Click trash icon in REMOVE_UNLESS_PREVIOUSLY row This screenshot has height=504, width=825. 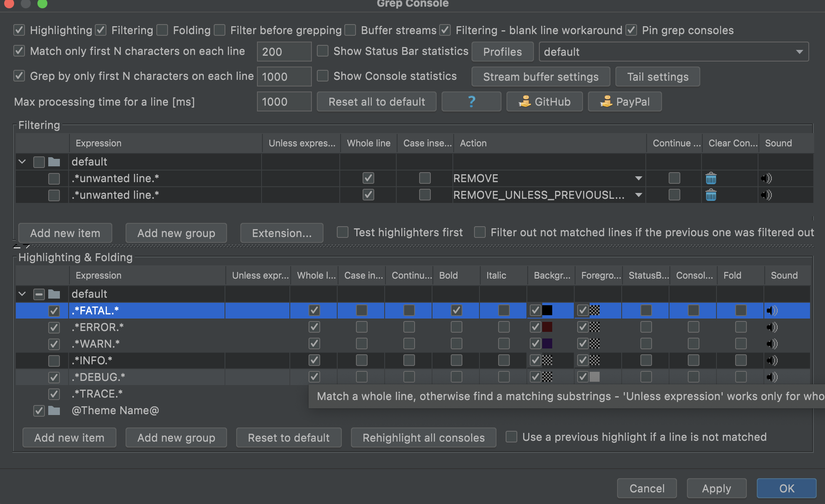[711, 195]
